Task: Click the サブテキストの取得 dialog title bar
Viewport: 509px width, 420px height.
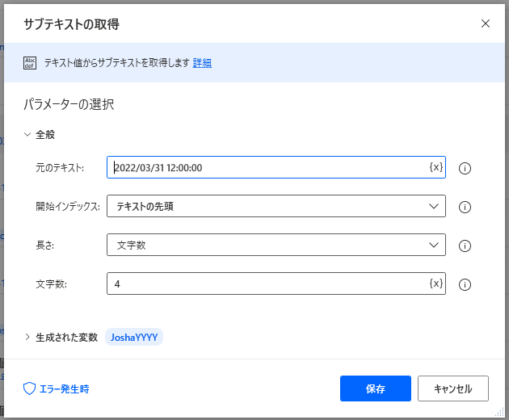Action: (242, 23)
